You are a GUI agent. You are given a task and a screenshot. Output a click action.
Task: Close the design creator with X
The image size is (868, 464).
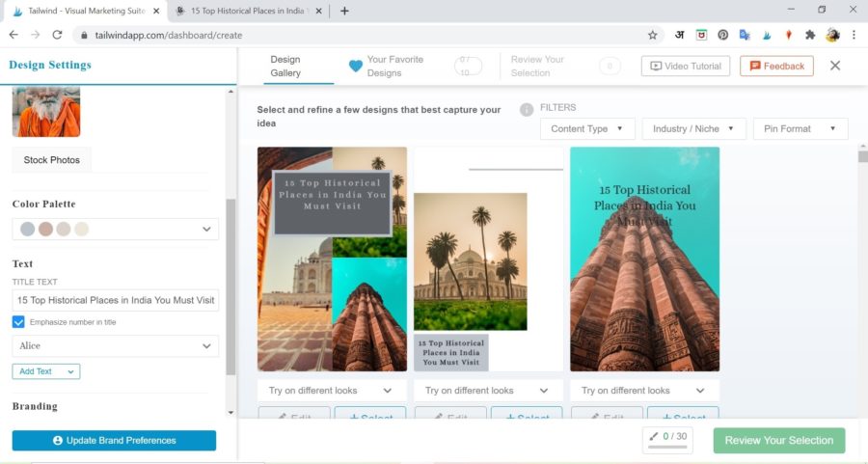click(835, 66)
